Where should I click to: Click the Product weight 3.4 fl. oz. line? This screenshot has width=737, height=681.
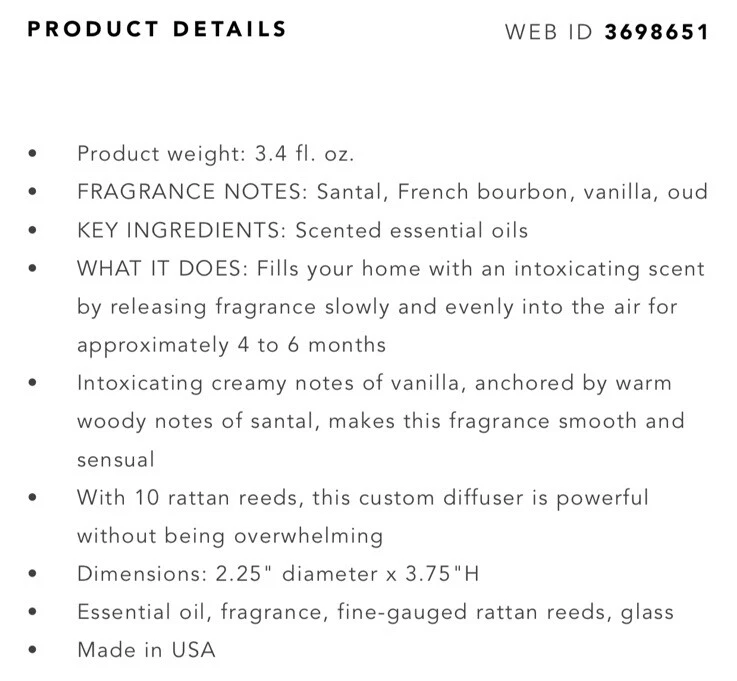tap(216, 154)
